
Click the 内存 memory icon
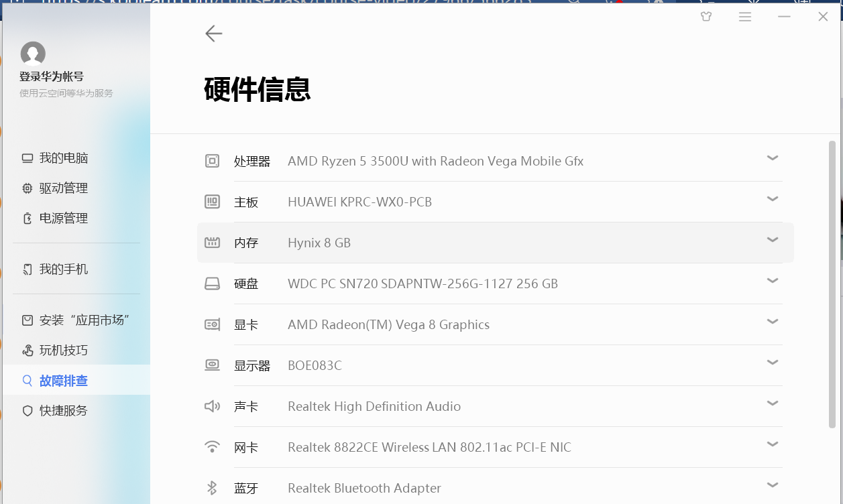pos(212,243)
